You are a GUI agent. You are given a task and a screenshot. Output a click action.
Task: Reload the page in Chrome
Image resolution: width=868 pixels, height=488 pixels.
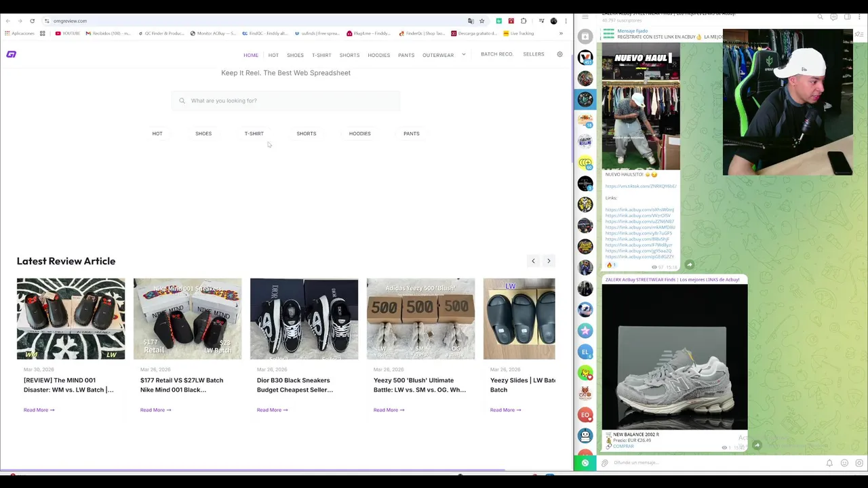(32, 21)
